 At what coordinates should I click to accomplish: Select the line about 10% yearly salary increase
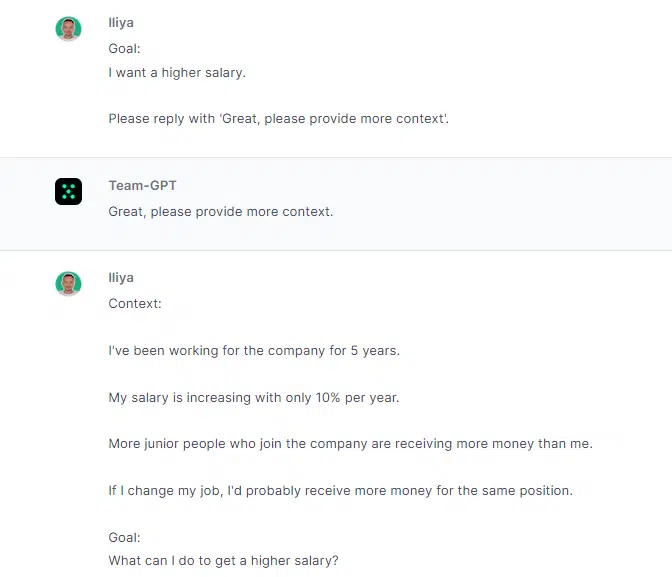pyautogui.click(x=254, y=397)
